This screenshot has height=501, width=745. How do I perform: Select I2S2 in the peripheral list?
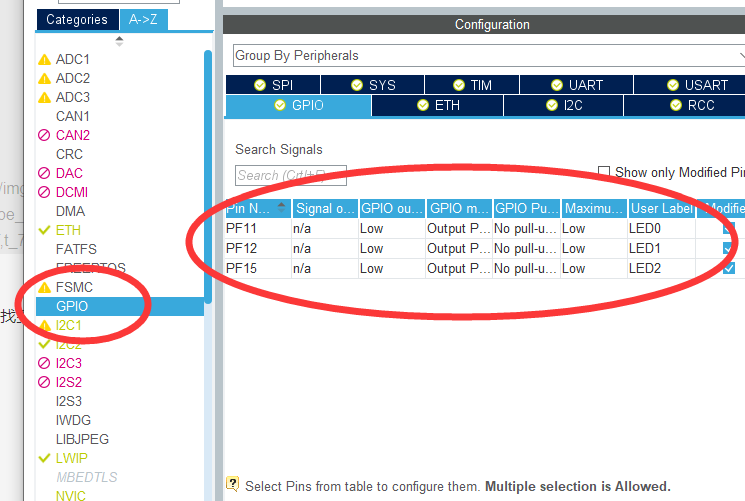coord(69,383)
